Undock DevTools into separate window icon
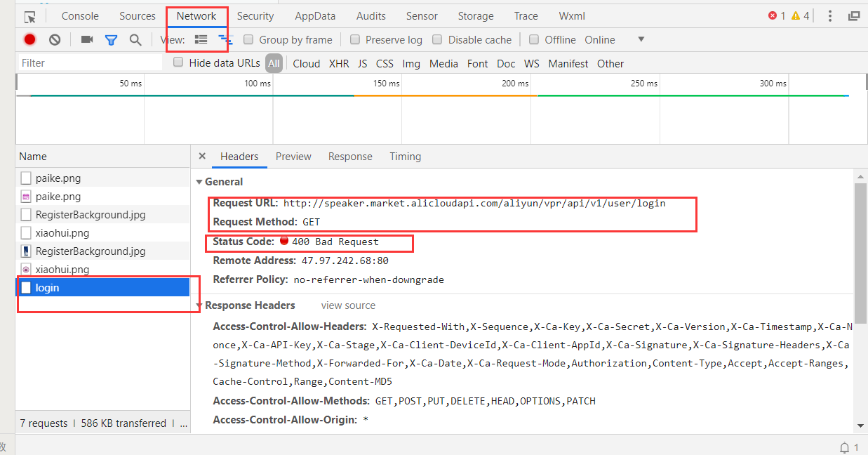This screenshot has height=455, width=868. point(854,15)
